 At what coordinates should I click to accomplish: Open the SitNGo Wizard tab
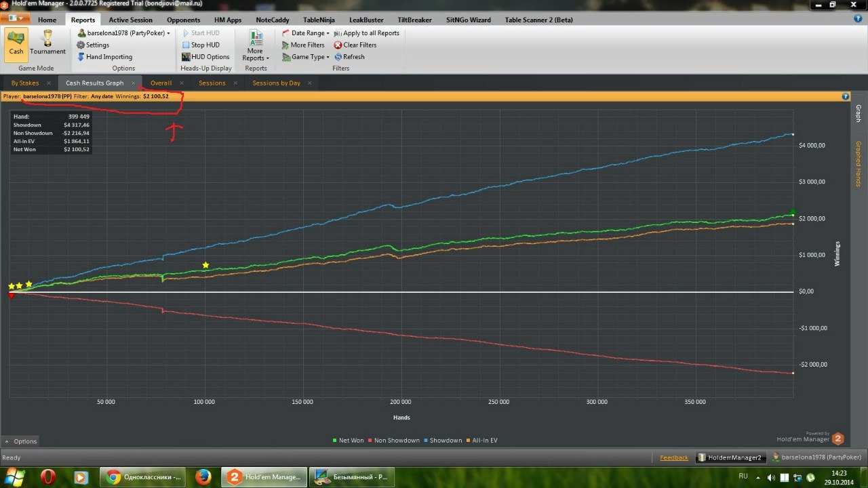click(469, 20)
